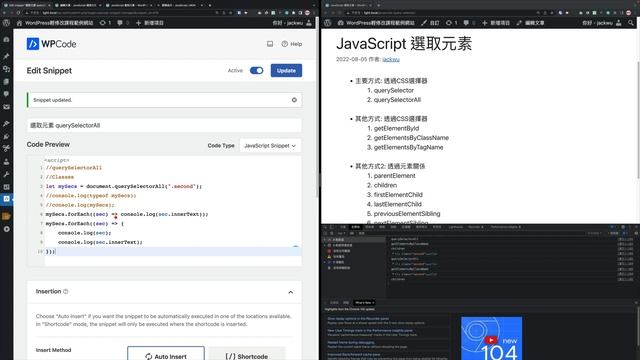Image resolution: width=640 pixels, height=360 pixels.
Task: Switch to the third tab in left browser
Action: point(129,5)
